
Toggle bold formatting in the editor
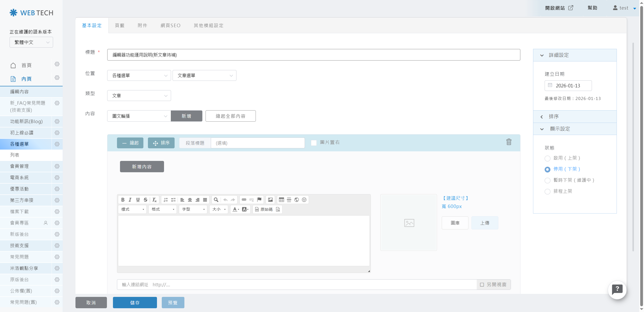tap(123, 200)
